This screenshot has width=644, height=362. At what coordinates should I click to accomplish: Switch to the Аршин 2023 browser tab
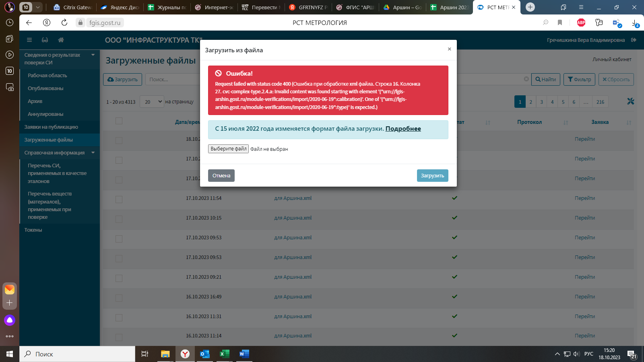pyautogui.click(x=450, y=7)
